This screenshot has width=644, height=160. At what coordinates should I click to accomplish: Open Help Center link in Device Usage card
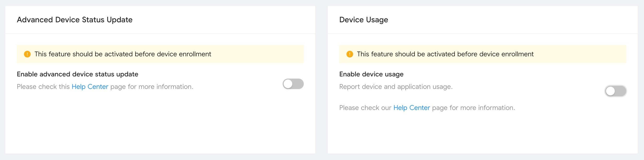point(412,108)
